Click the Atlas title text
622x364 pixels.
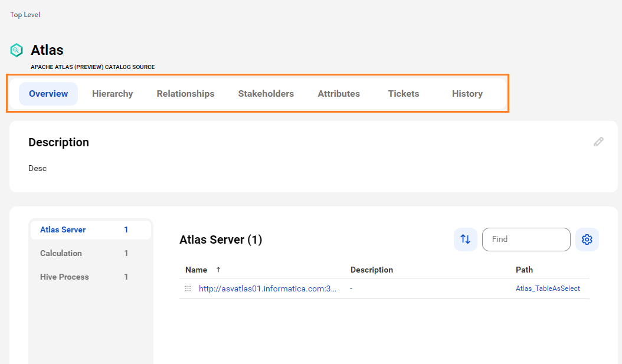click(47, 50)
